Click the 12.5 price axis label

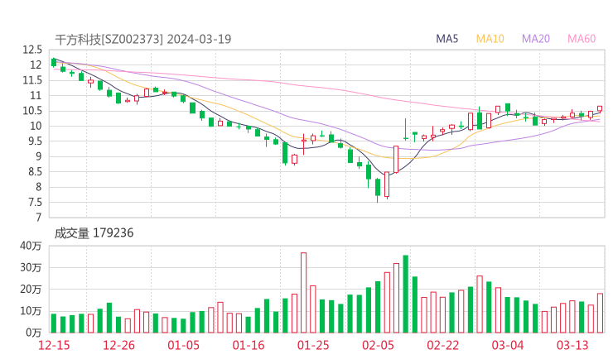(32, 50)
